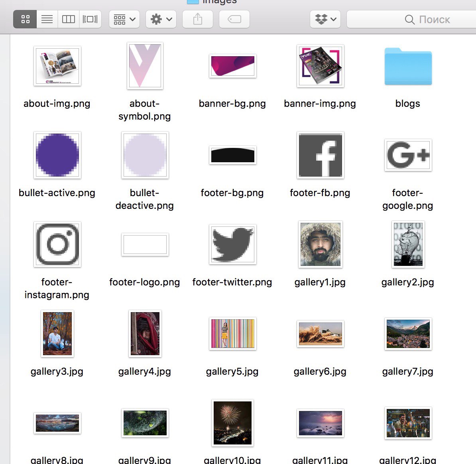Click the footer-logo.png file name

(x=144, y=282)
